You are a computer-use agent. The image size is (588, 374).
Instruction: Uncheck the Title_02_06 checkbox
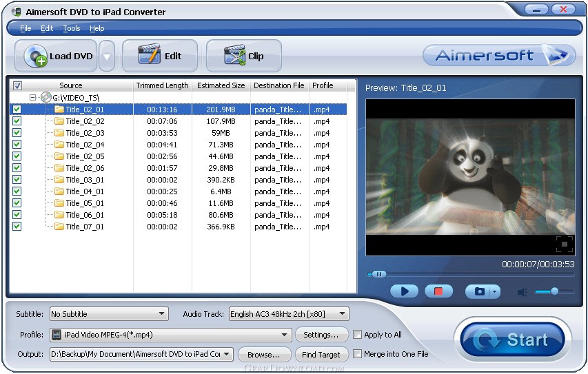[17, 167]
